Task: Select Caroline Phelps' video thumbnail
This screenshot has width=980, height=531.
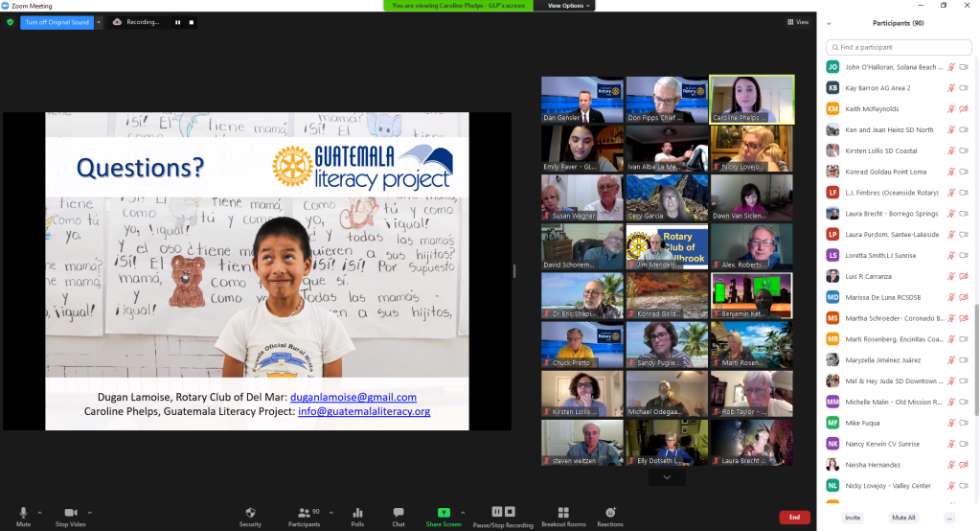Action: tap(751, 100)
